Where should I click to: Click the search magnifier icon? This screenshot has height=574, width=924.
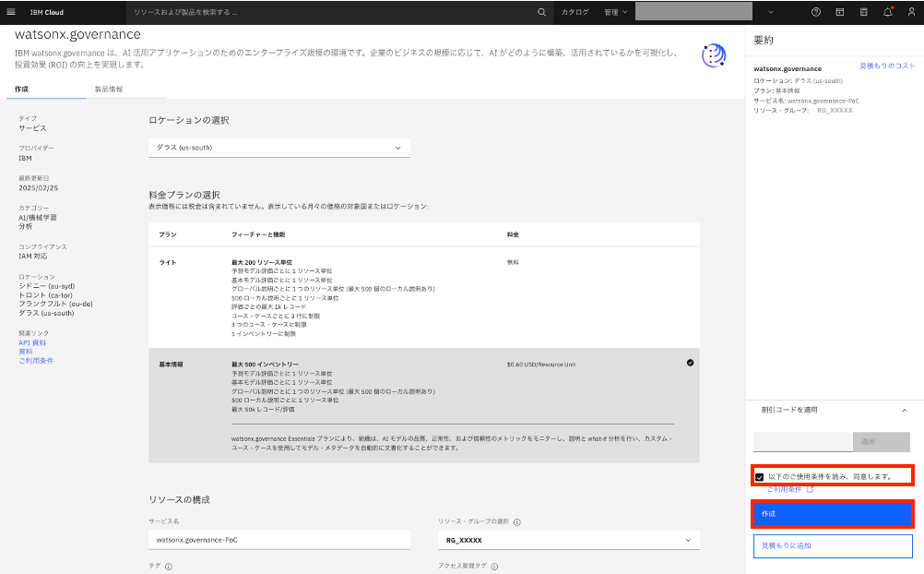[541, 12]
